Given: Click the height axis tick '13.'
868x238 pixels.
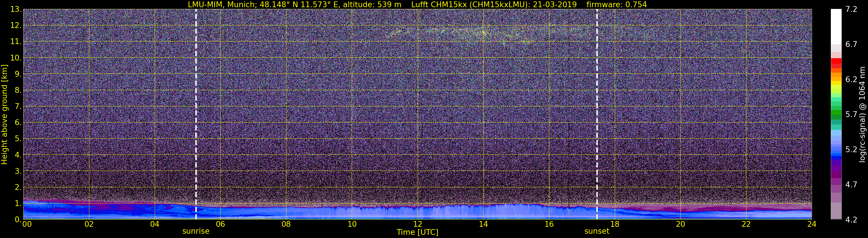Looking at the screenshot, I should [16, 10].
